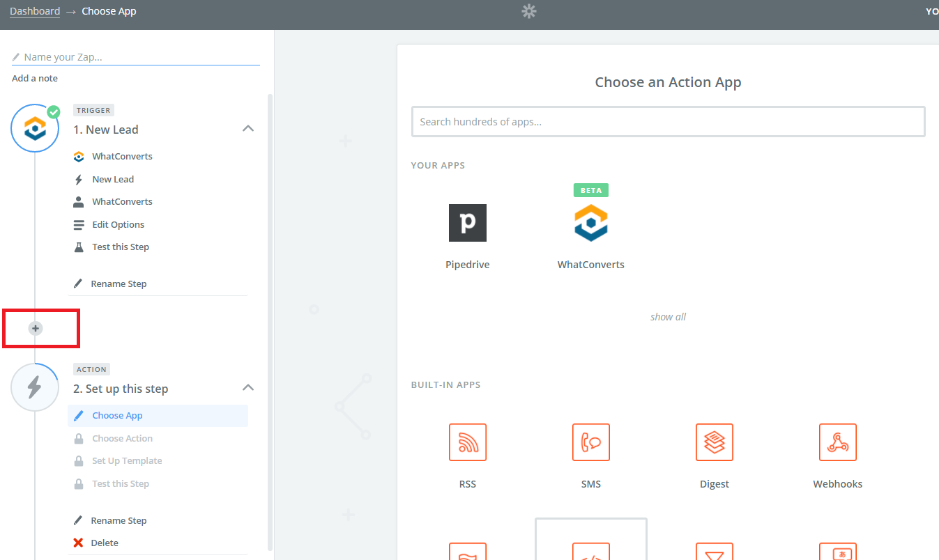939x560 pixels.
Task: Click the red X Delete icon
Action: tap(78, 543)
